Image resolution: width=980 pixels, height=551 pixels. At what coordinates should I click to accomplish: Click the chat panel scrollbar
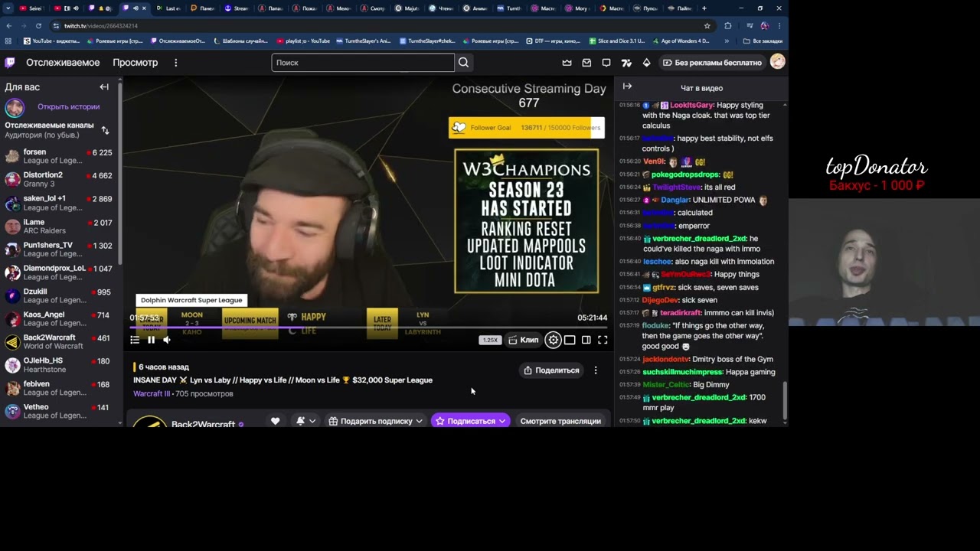[x=785, y=401]
